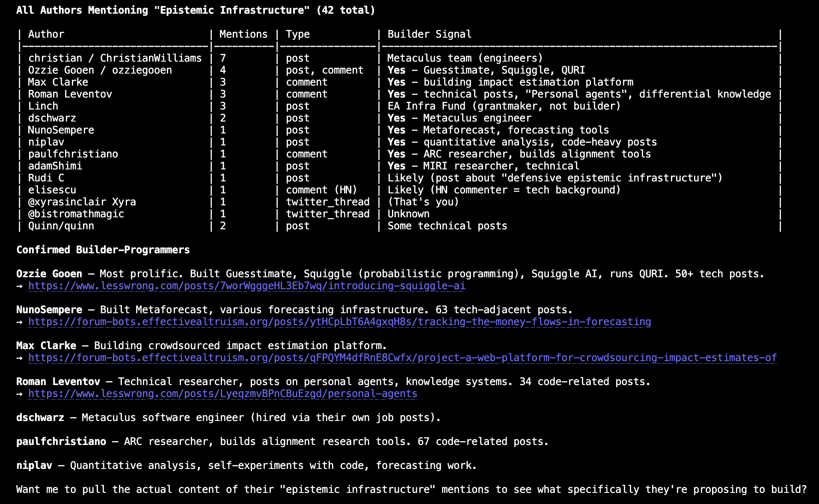Select 'paulfchristiano' in the table
This screenshot has width=819, height=504.
(73, 154)
